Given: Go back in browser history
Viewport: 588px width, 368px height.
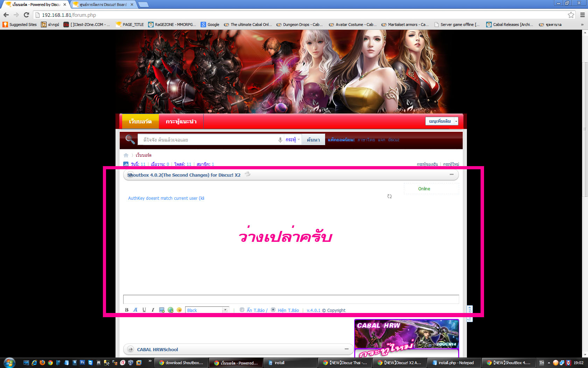Looking at the screenshot, I should [6, 15].
